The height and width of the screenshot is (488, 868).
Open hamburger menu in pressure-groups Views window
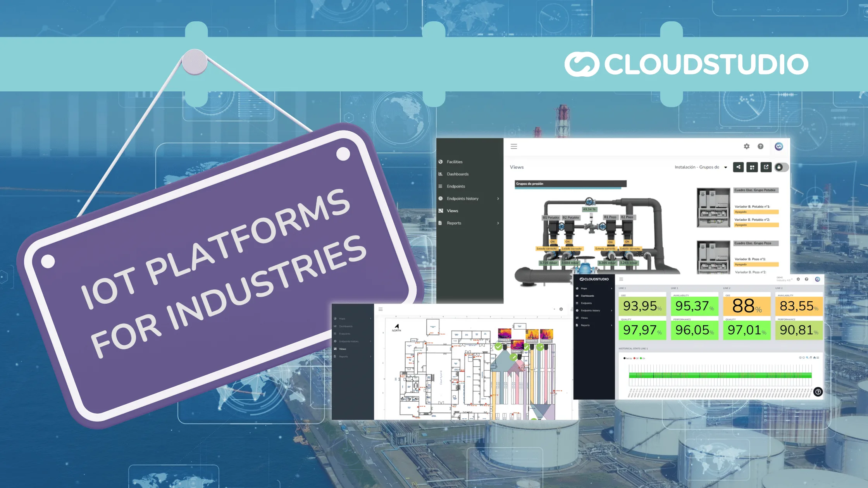(x=514, y=146)
